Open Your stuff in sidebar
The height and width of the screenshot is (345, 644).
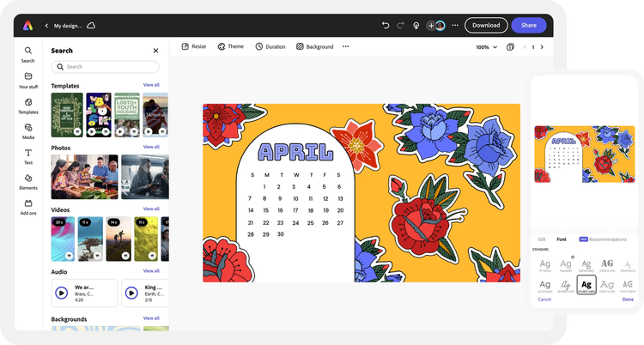point(28,81)
